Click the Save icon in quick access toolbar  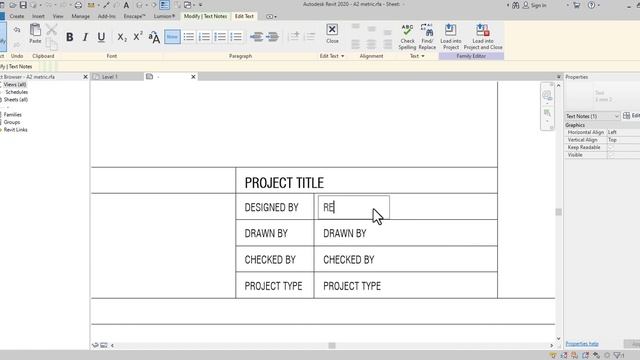[x=23, y=5]
